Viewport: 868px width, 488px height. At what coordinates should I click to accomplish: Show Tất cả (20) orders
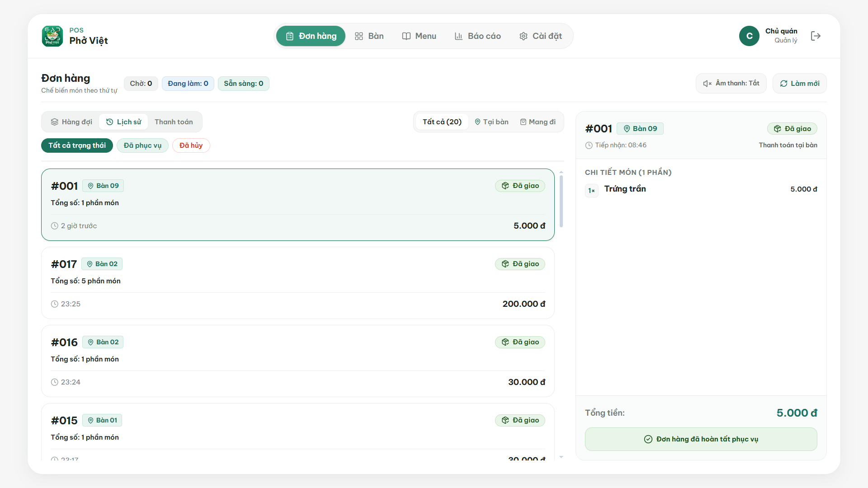pyautogui.click(x=442, y=122)
